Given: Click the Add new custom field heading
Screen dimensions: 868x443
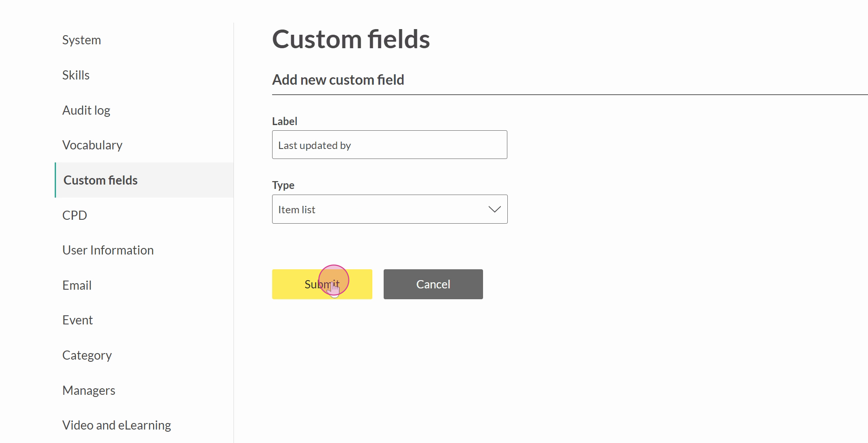Looking at the screenshot, I should pos(338,80).
